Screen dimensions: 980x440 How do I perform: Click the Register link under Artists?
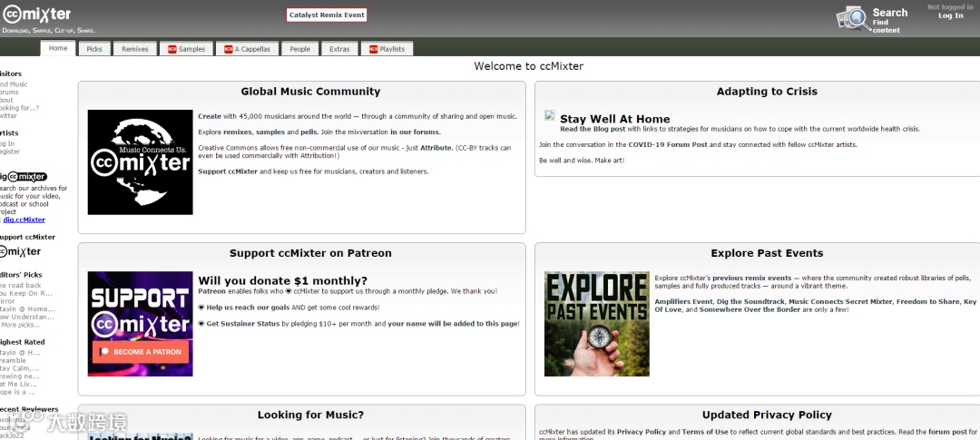10,152
